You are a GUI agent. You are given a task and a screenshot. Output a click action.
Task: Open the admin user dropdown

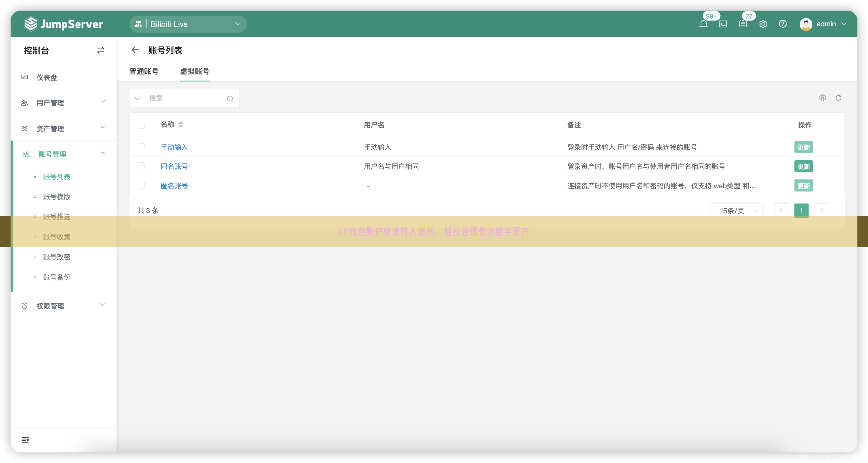[824, 24]
